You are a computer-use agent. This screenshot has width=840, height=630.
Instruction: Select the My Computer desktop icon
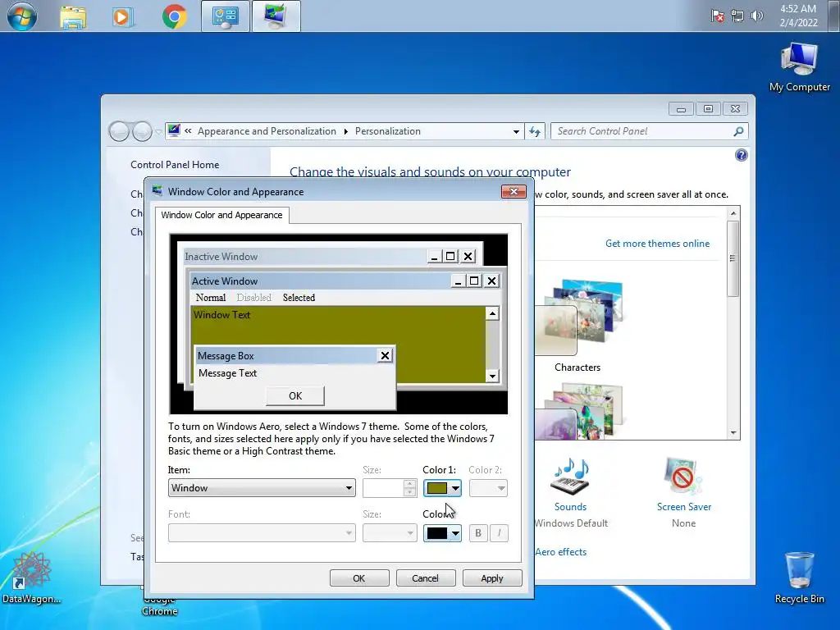click(799, 67)
